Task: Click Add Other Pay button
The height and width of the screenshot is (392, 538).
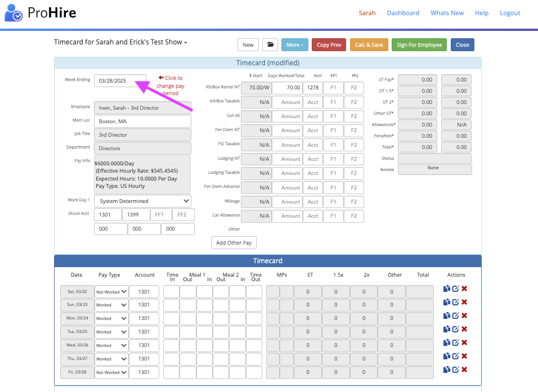Action: coord(234,242)
